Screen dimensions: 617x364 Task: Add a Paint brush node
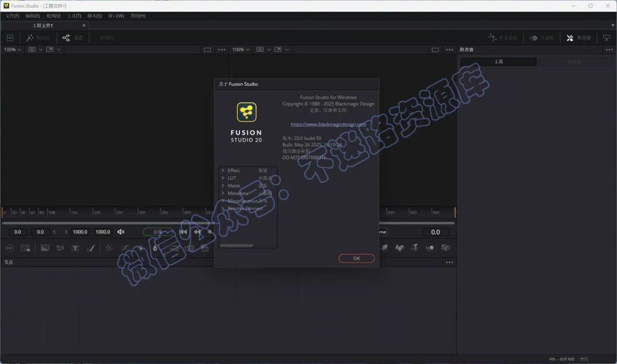[90, 248]
